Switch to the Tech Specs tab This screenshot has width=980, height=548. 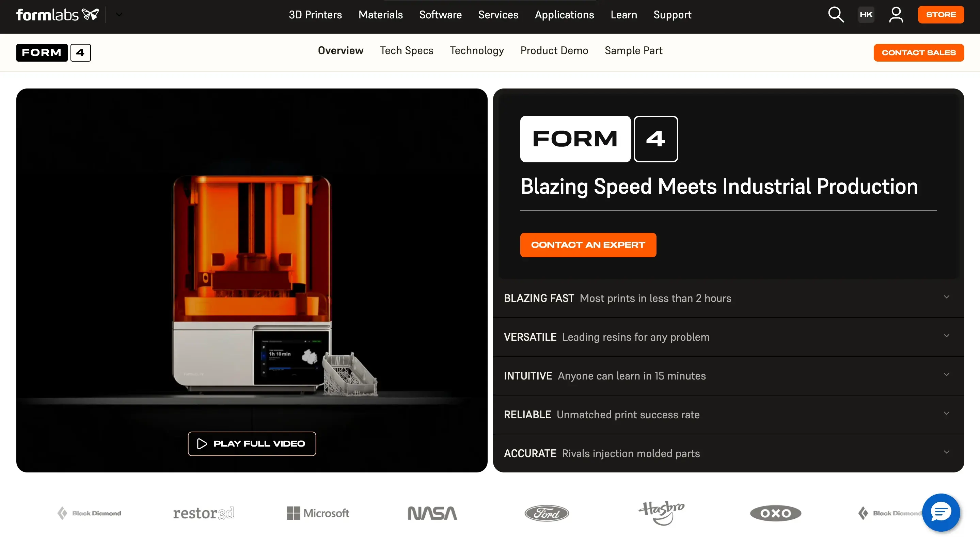[x=407, y=51]
